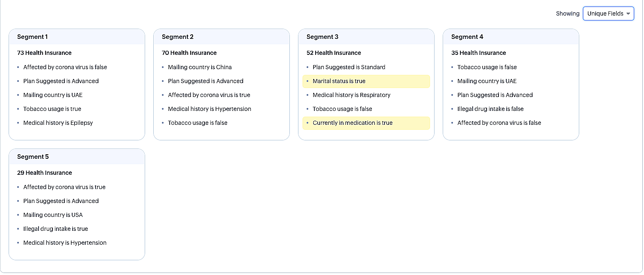Viewport: 644px width, 275px height.
Task: Select Mailing country is China
Action: 200,67
